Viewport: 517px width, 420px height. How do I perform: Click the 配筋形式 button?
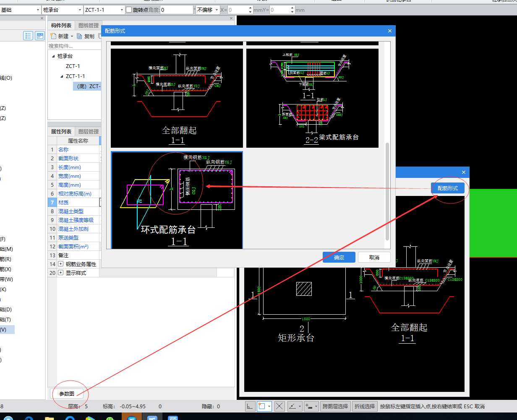(x=448, y=188)
